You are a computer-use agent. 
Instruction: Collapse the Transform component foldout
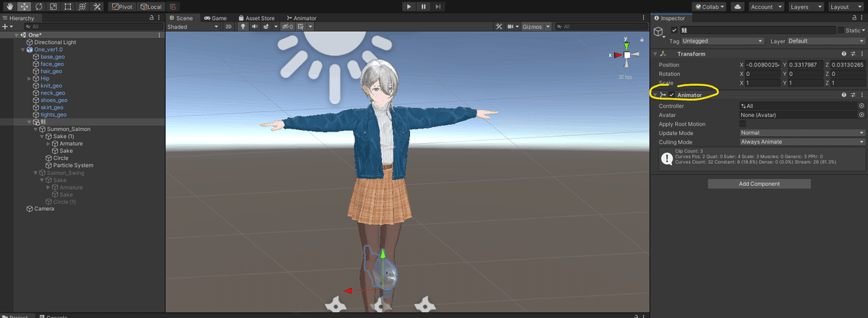click(x=655, y=54)
